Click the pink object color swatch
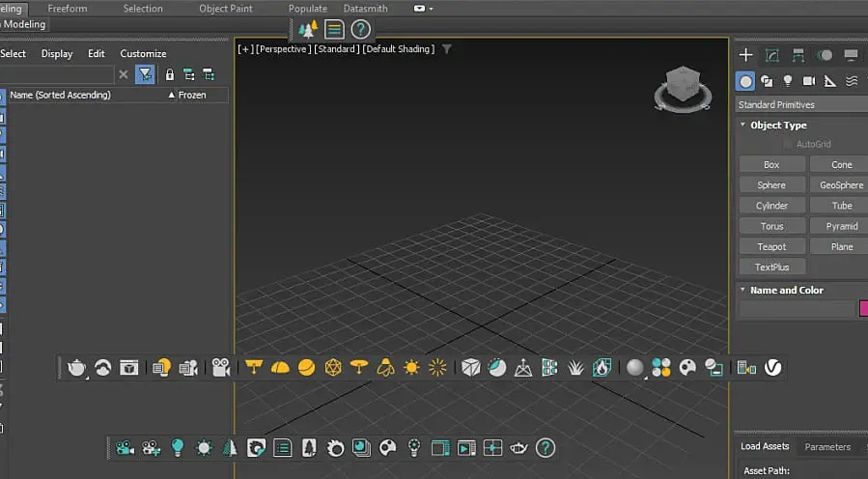 point(863,309)
